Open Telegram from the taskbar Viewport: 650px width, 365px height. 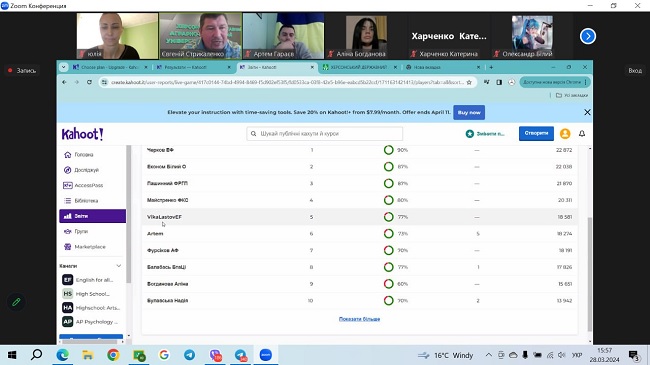[x=189, y=355]
